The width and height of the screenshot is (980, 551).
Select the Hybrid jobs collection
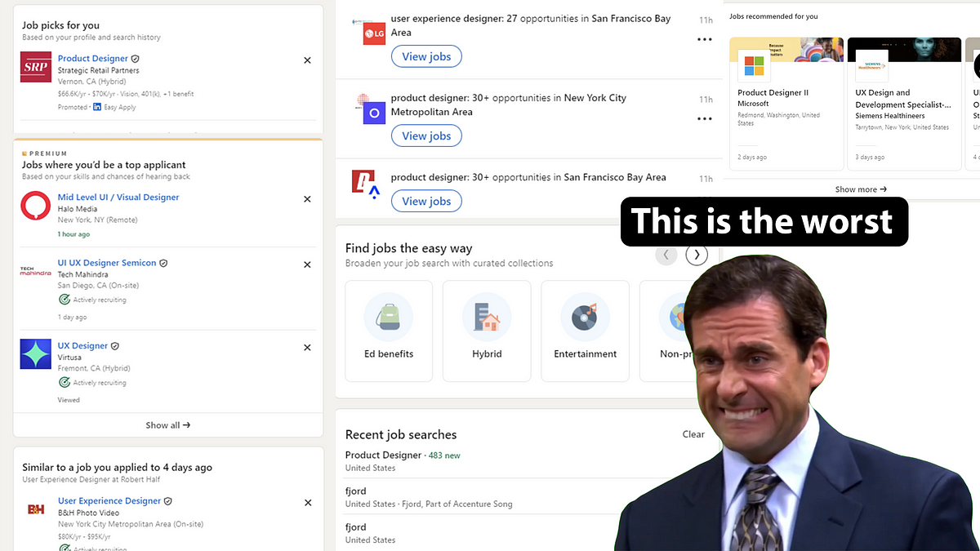(x=487, y=331)
